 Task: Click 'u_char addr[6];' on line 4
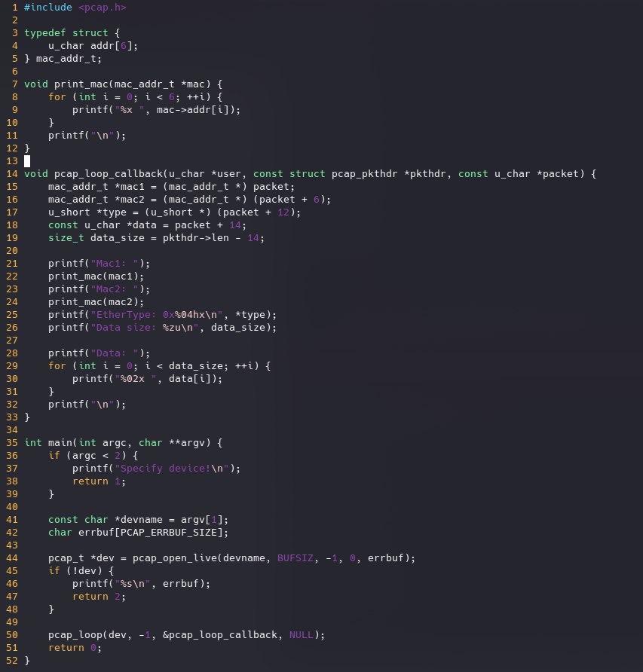tap(93, 46)
